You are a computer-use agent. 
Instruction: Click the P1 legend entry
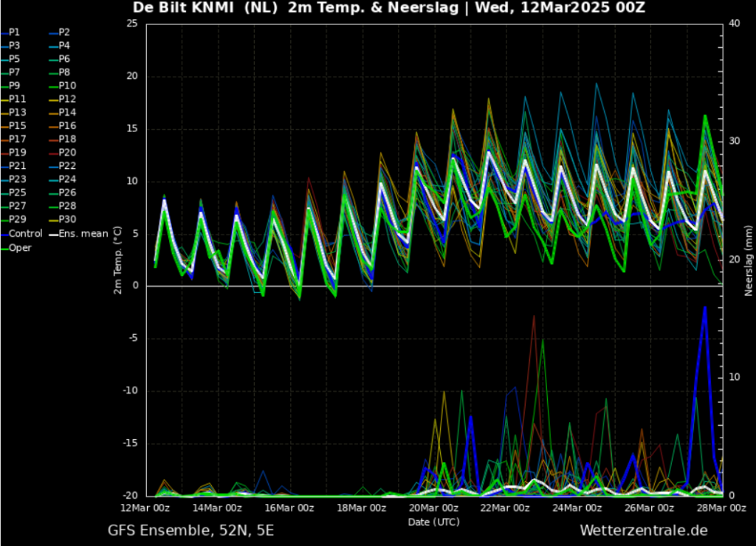click(14, 32)
